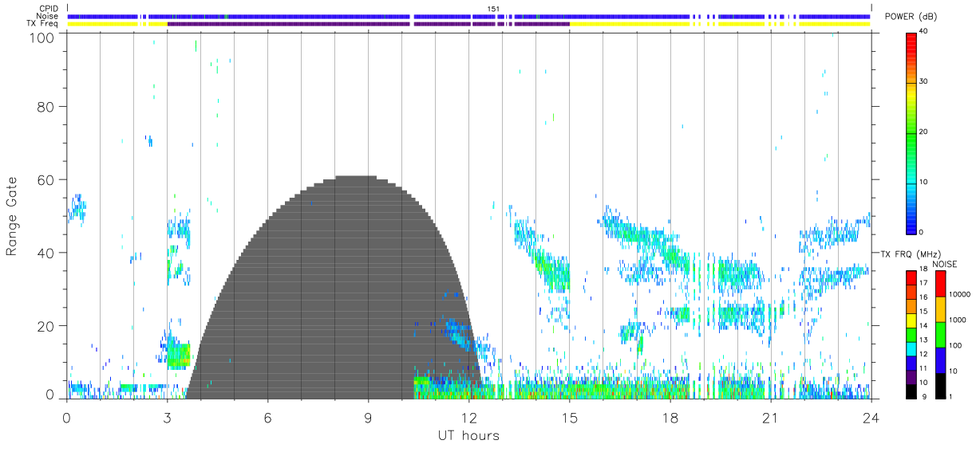980x452 pixels.
Task: Click the 'UT hours' axis title
Action: click(x=468, y=435)
